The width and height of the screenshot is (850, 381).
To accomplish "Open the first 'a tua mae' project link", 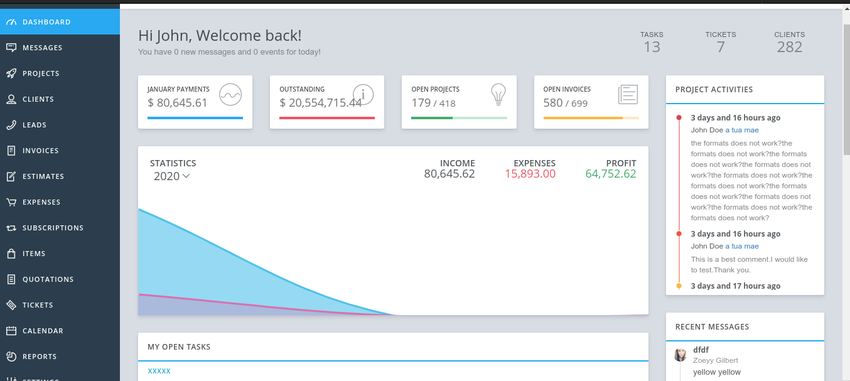I will pos(742,130).
